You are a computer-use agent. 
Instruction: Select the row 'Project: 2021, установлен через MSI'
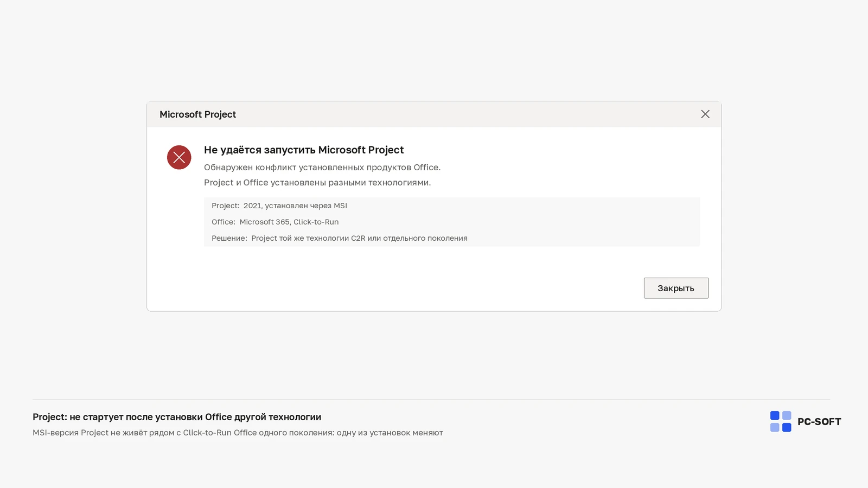452,206
